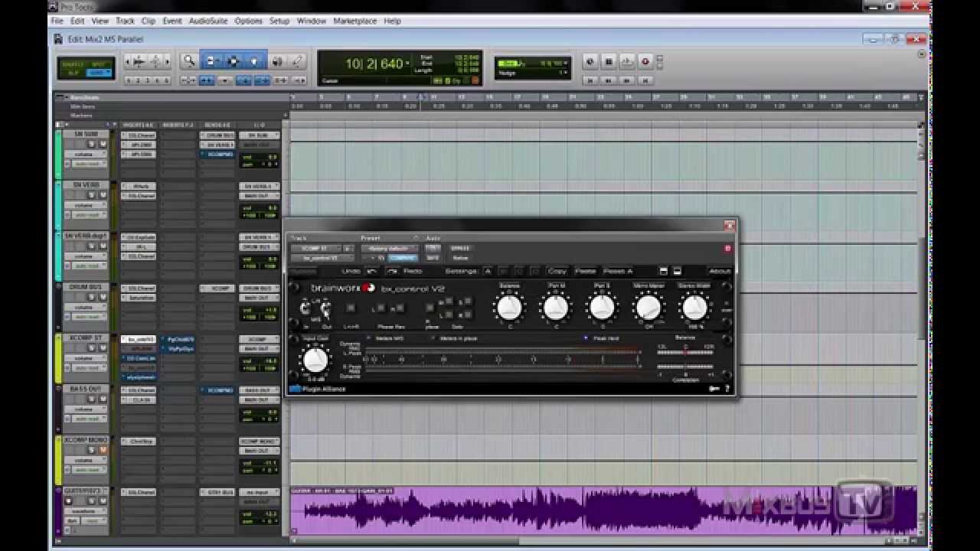This screenshot has width=980, height=551.
Task: Click the Plugin Alliance logo
Action: click(x=318, y=389)
